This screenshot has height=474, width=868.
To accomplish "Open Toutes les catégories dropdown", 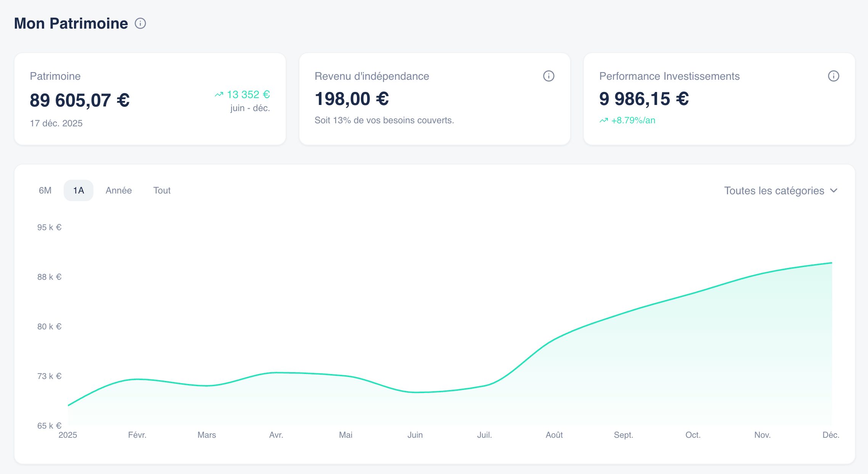I will click(774, 190).
